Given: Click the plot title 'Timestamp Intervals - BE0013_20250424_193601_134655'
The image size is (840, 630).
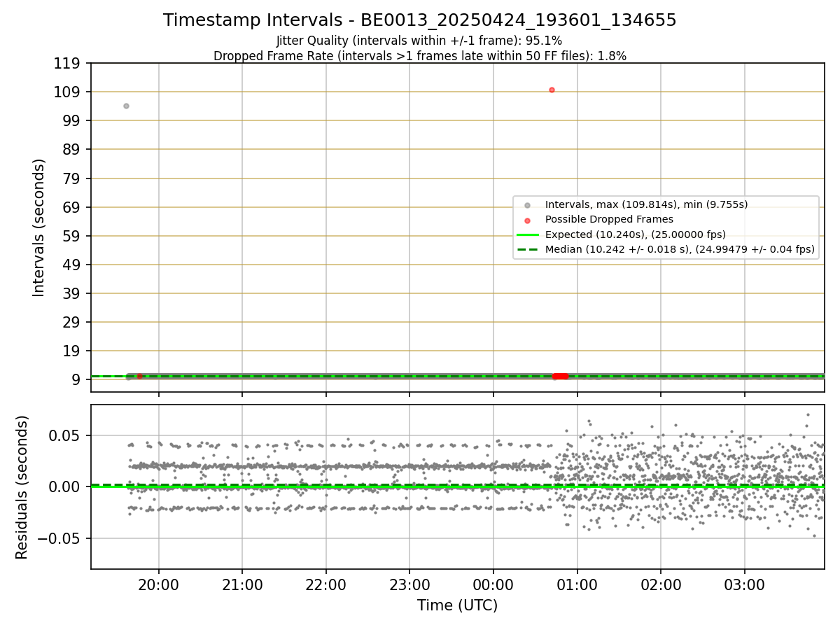Looking at the screenshot, I should click(420, 20).
